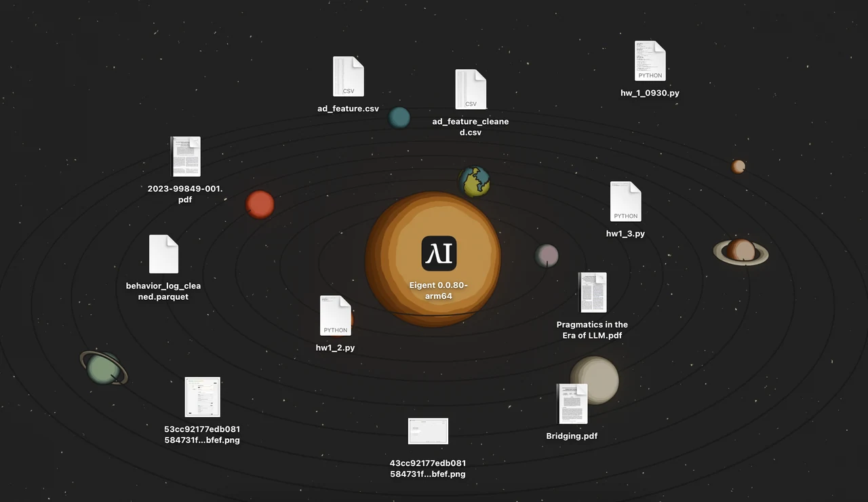Click the 2023-99849-001.pdf file name label
This screenshot has height=502, width=868.
(185, 194)
